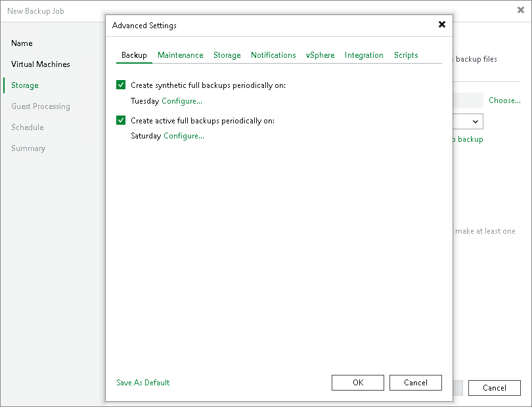Click the Saturday schedule text
Screen dimensions: 532x407
(x=146, y=136)
